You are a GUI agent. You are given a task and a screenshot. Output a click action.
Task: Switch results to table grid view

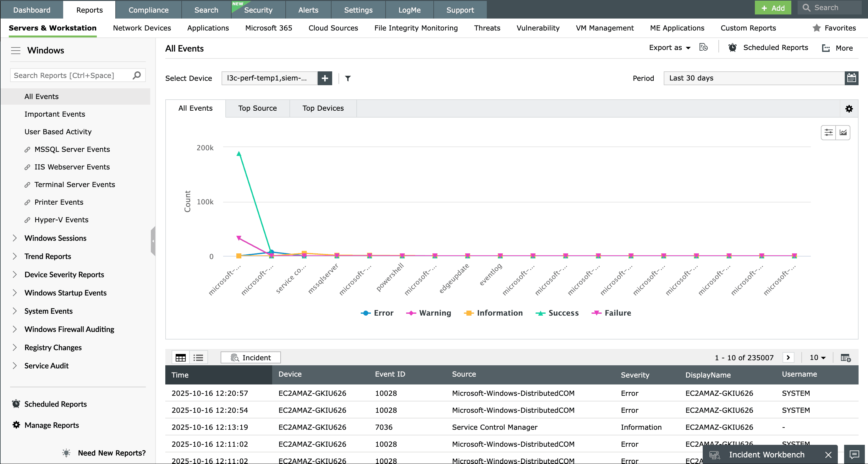[x=181, y=357]
